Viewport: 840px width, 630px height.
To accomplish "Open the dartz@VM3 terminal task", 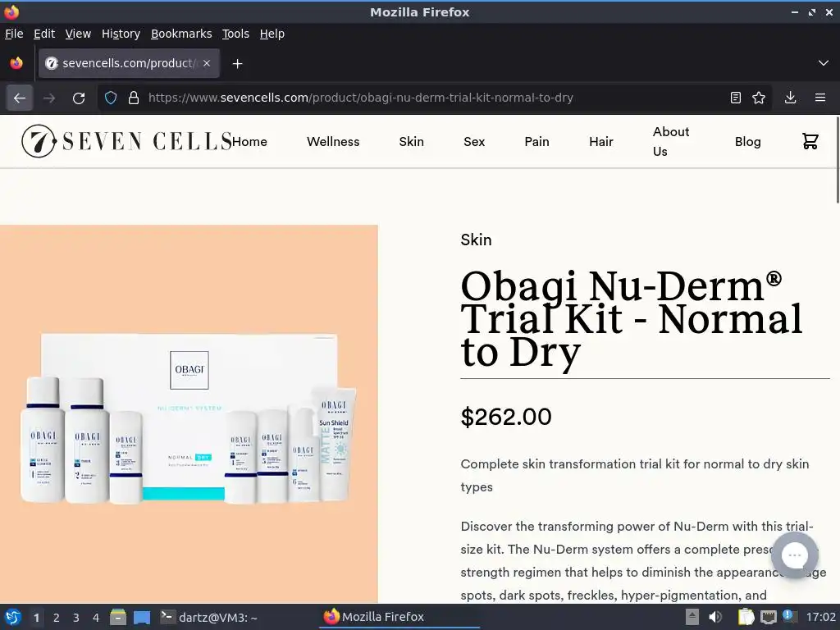I will 209,617.
